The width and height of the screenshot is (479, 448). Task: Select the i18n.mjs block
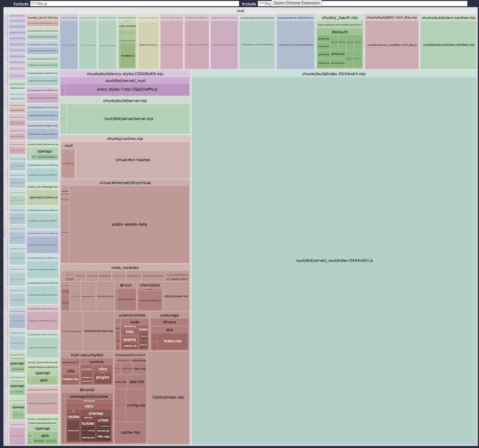(x=103, y=437)
